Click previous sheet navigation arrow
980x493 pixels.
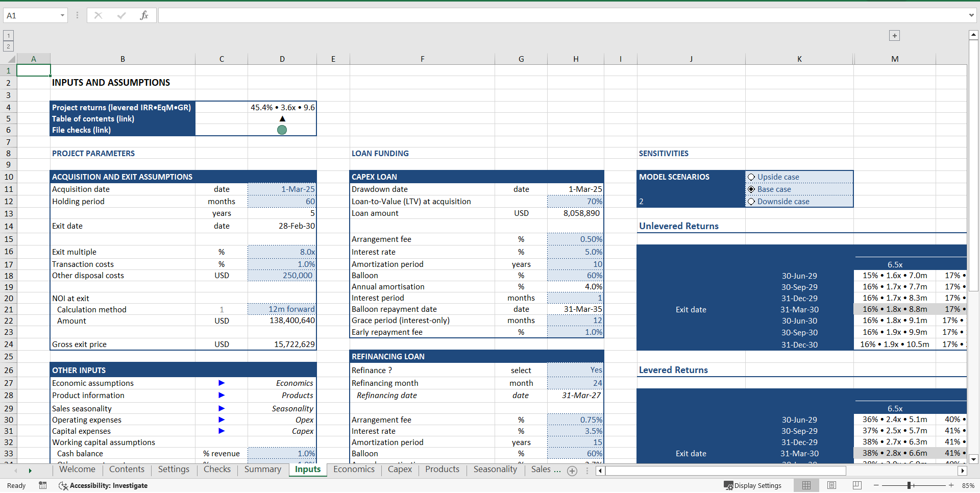[16, 471]
